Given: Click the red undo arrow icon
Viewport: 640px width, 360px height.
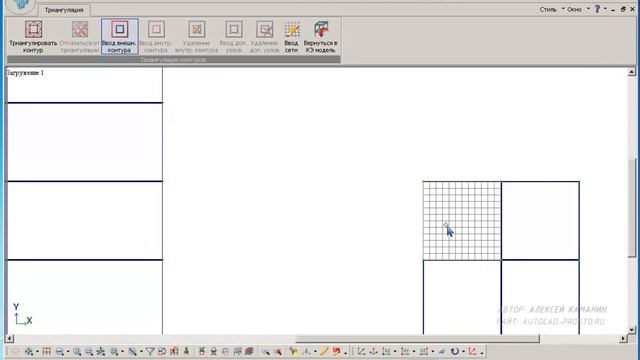Looking at the screenshot, I should pyautogui.click(x=337, y=351).
